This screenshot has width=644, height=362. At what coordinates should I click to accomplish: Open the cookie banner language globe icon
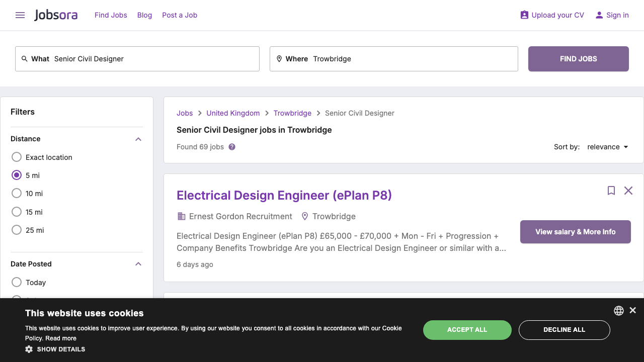click(618, 310)
